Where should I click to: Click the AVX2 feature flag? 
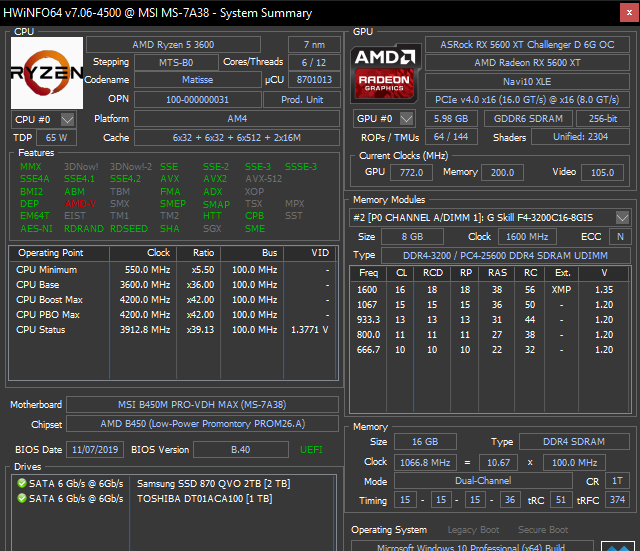[215, 179]
